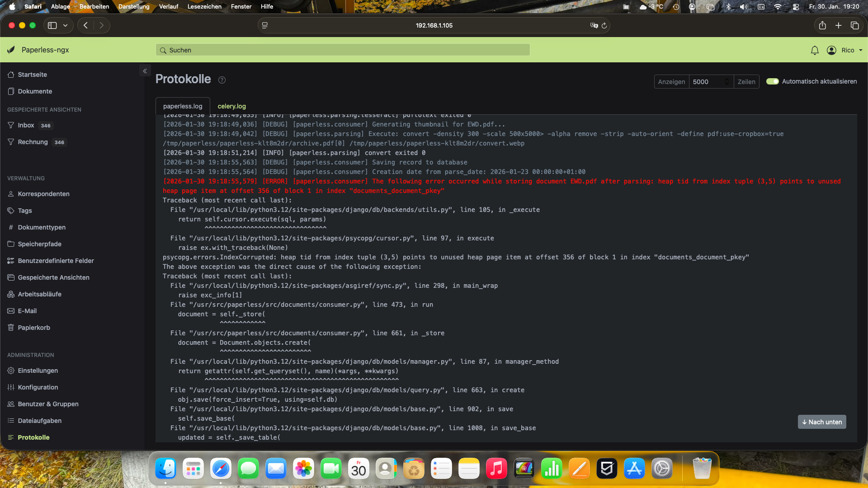Toggle Automatisch aktualisieren switch
The image size is (868, 488).
click(x=772, y=81)
